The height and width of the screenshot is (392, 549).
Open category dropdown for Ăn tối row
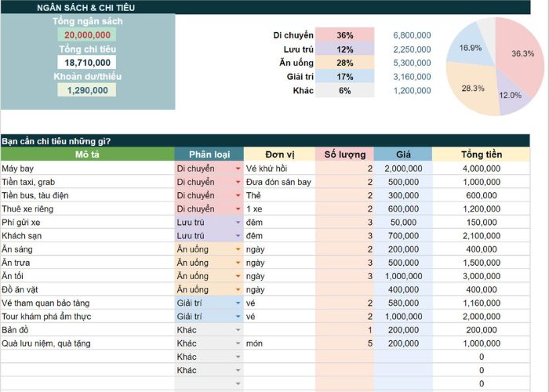click(238, 276)
